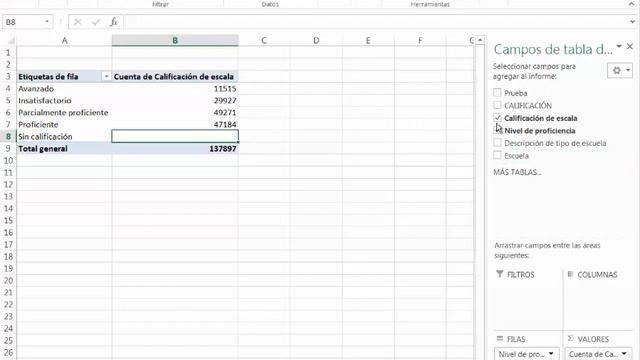
Task: Click the Datos ribbon group label
Action: point(270,4)
